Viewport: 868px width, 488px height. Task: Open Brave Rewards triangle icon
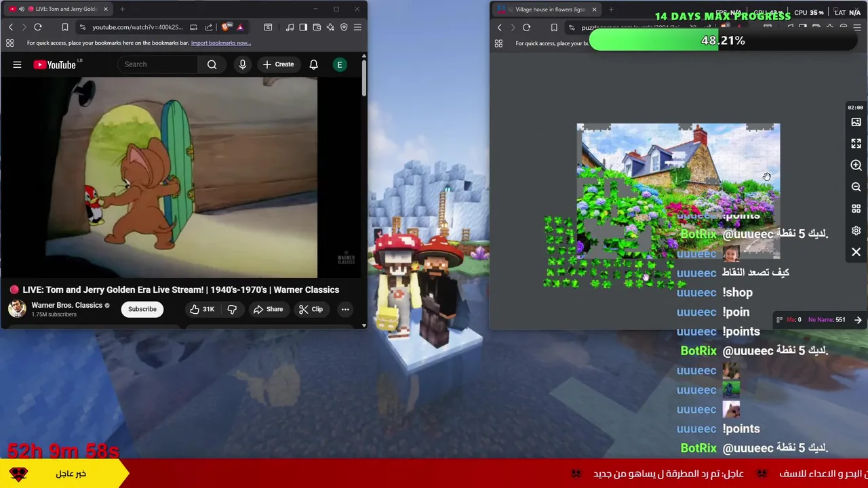click(x=240, y=27)
